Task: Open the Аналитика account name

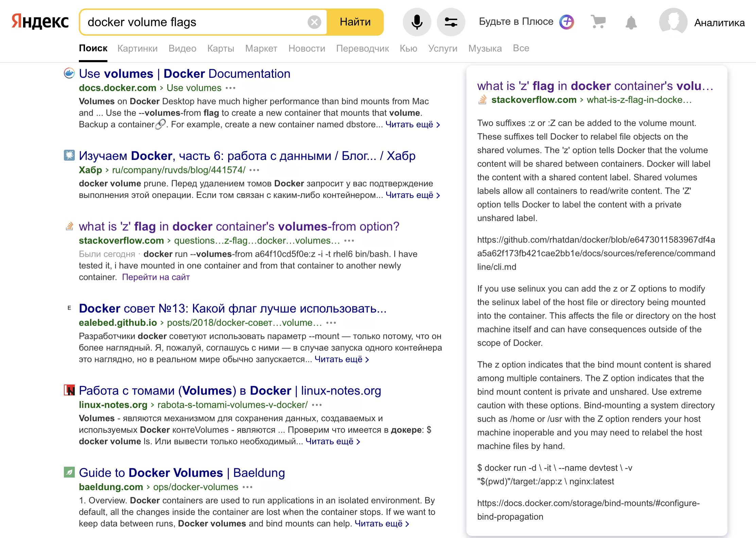Action: coord(719,23)
